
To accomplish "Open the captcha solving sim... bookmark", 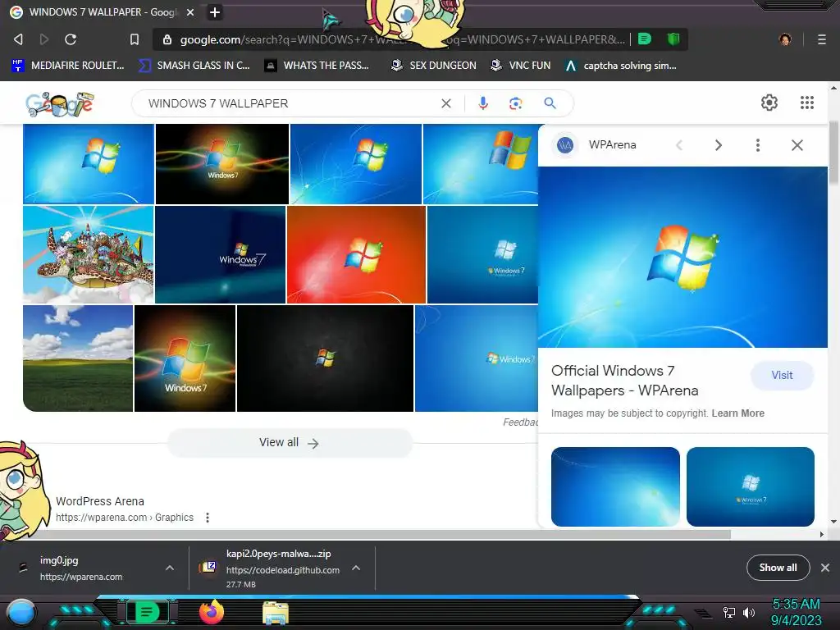I will pyautogui.click(x=621, y=66).
